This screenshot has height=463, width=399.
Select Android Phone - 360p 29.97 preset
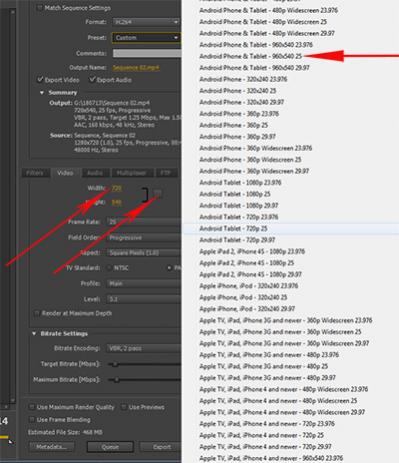pos(238,137)
